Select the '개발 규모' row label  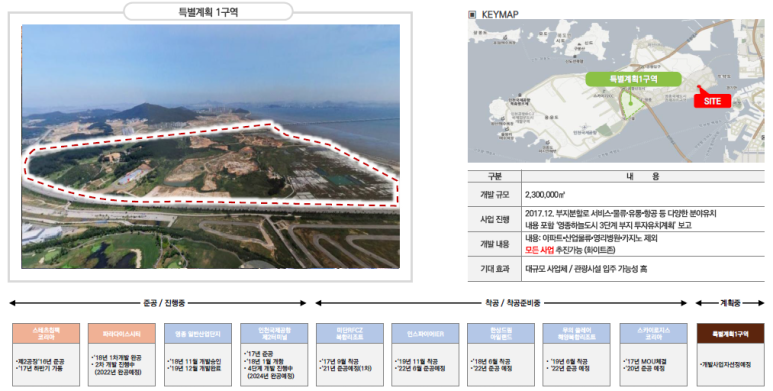click(494, 195)
